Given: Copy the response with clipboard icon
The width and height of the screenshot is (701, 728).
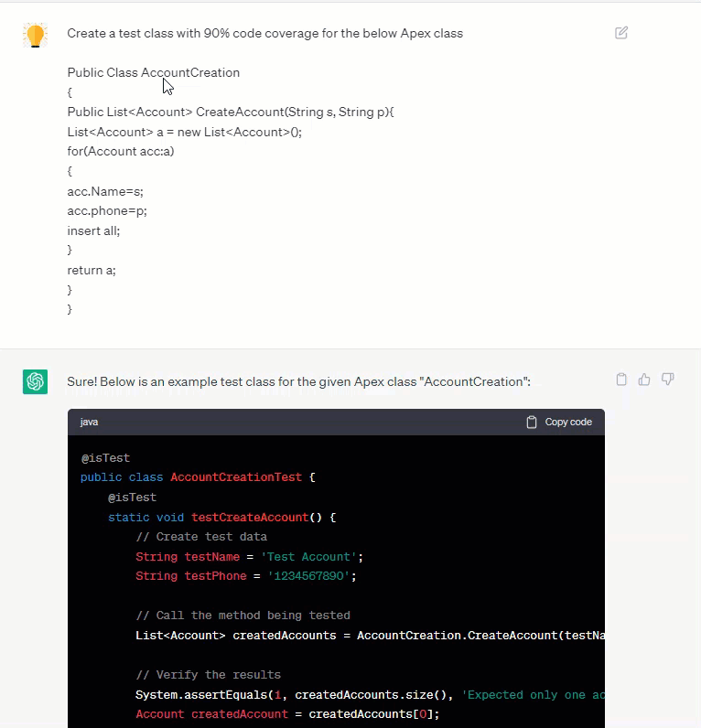Looking at the screenshot, I should [621, 380].
